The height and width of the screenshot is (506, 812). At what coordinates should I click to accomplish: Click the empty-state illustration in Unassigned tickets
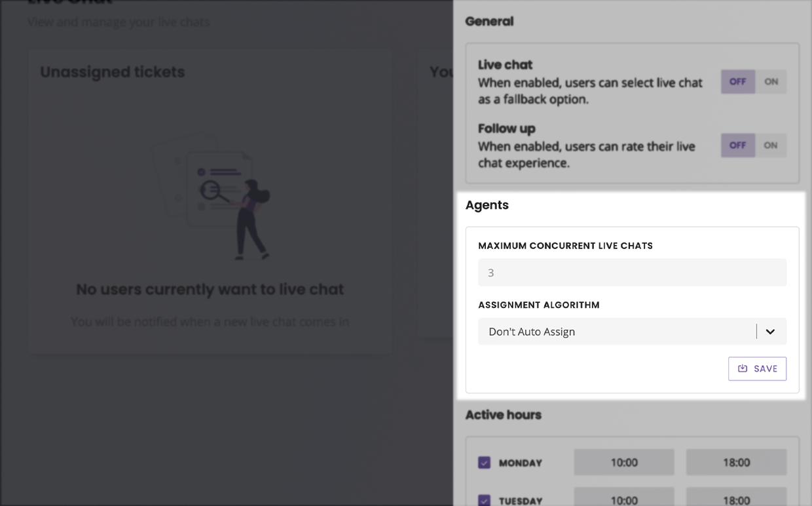point(211,197)
